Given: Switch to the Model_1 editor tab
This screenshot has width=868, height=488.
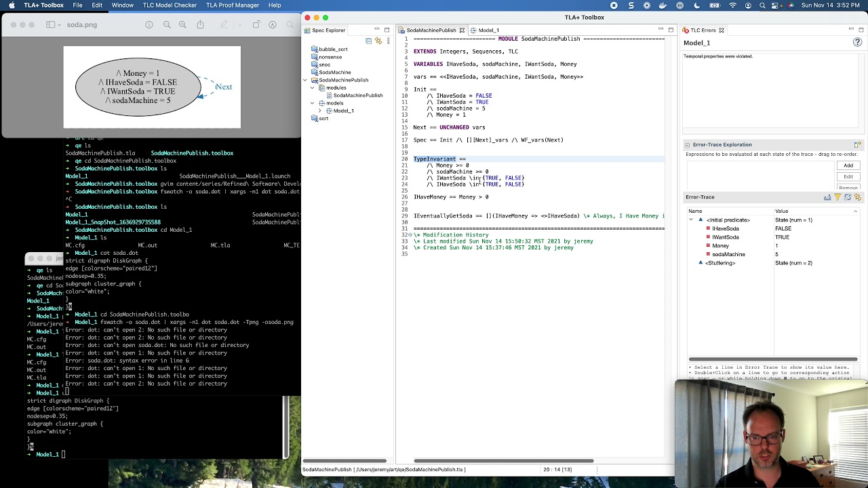Looking at the screenshot, I should [484, 30].
